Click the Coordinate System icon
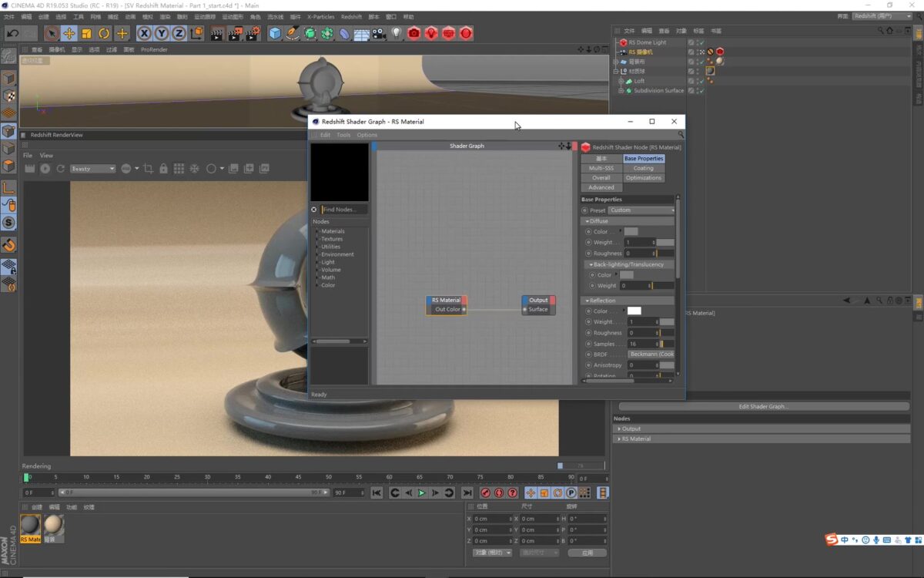924x578 pixels. click(x=196, y=33)
